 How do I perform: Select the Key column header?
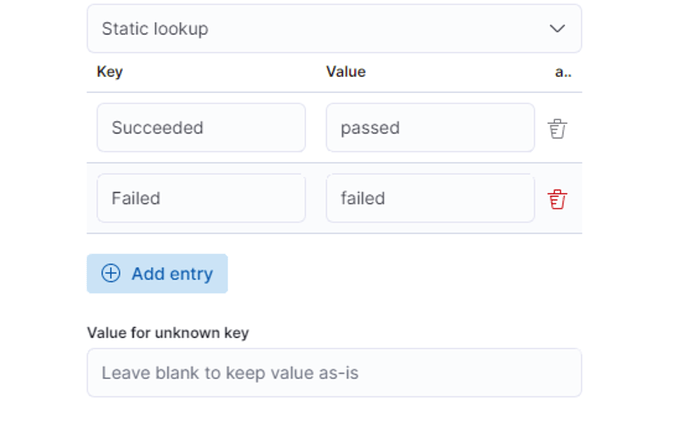[110, 72]
